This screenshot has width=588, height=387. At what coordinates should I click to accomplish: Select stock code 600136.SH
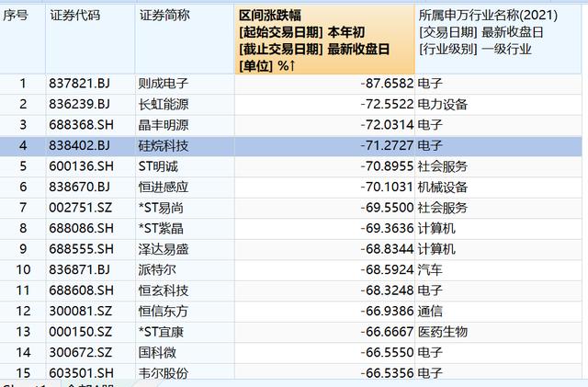(82, 165)
